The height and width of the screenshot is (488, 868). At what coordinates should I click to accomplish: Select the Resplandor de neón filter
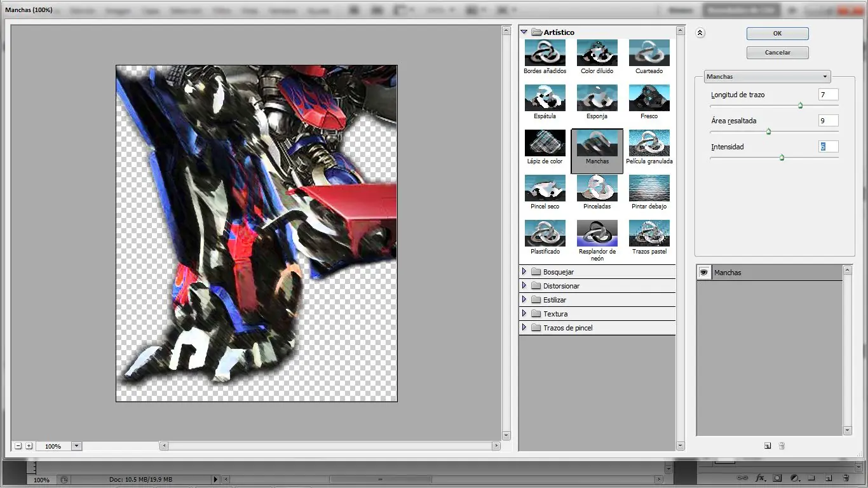597,233
